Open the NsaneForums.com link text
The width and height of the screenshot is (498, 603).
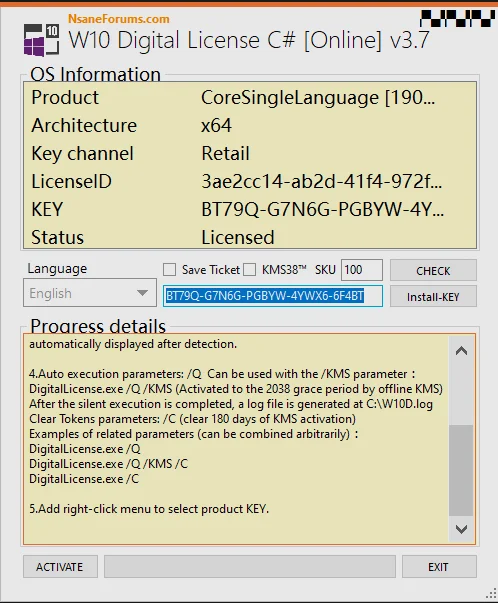pyautogui.click(x=119, y=19)
